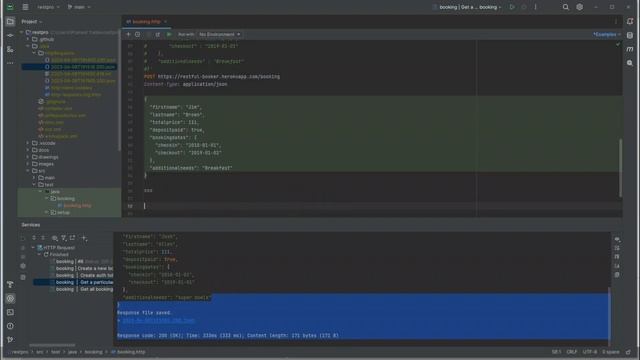Screen dimensions: 640x360
Task: Expand the images folder
Action: click(28, 164)
